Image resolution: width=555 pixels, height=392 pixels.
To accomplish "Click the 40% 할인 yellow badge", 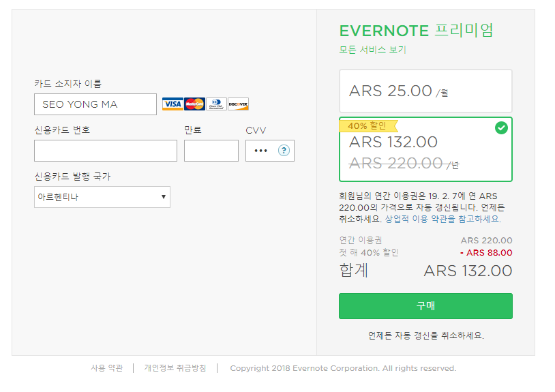I will coord(368,126).
